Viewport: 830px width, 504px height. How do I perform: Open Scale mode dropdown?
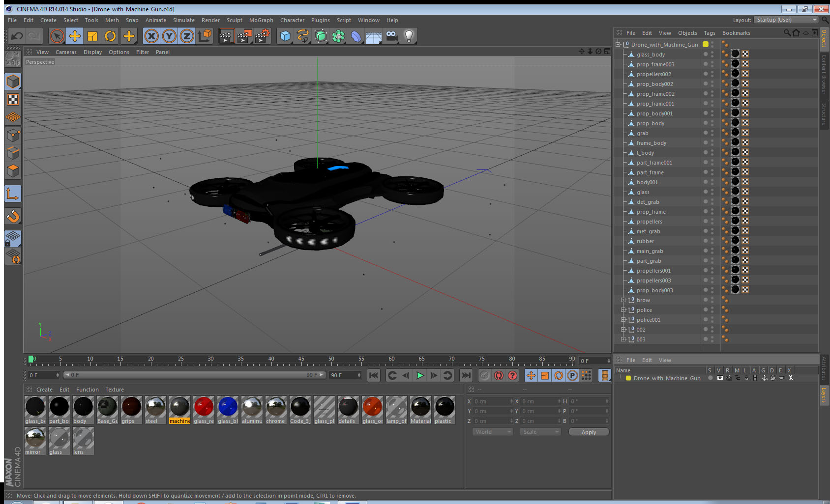(x=540, y=432)
